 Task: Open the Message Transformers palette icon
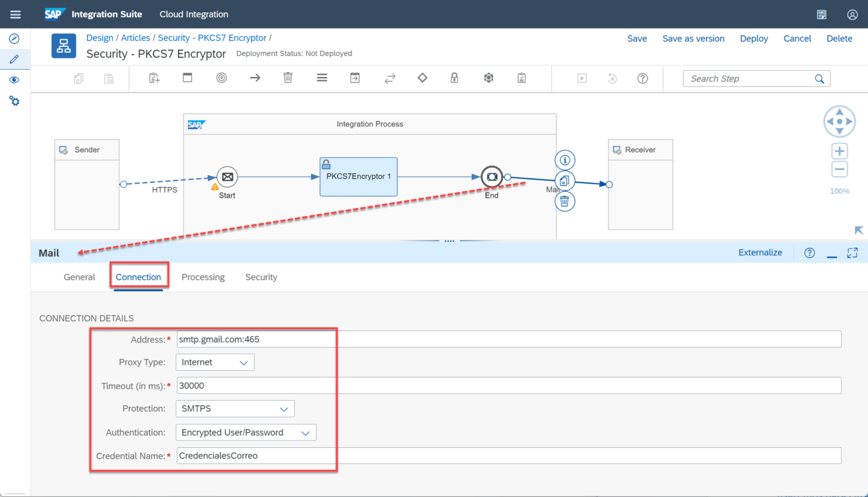coord(390,78)
